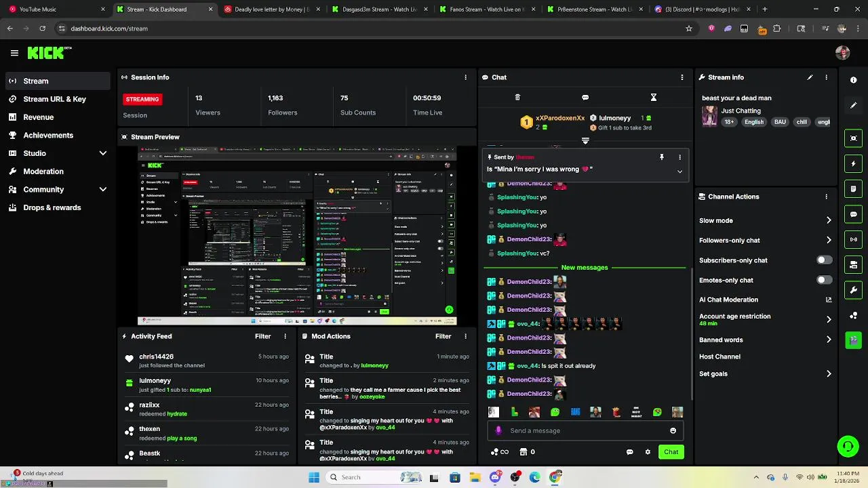Click the green clapperboard icon in the right rail
Screen dimensions: 868x488
[853, 339]
